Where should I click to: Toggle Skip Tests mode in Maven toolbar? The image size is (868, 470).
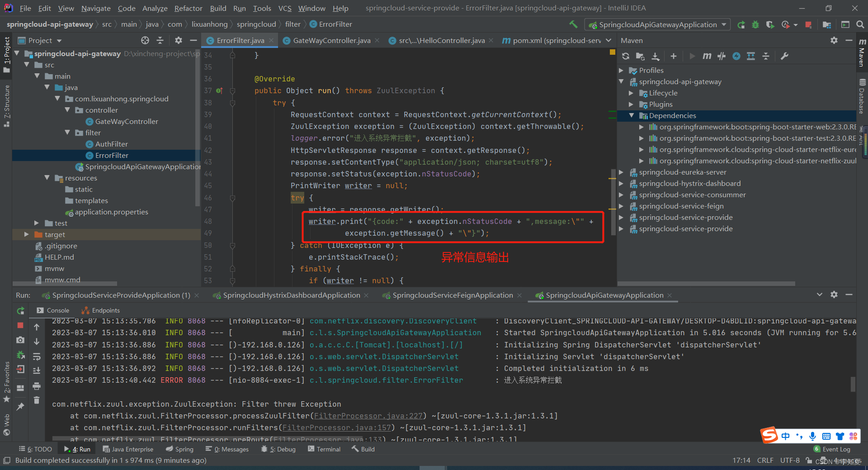(x=736, y=56)
